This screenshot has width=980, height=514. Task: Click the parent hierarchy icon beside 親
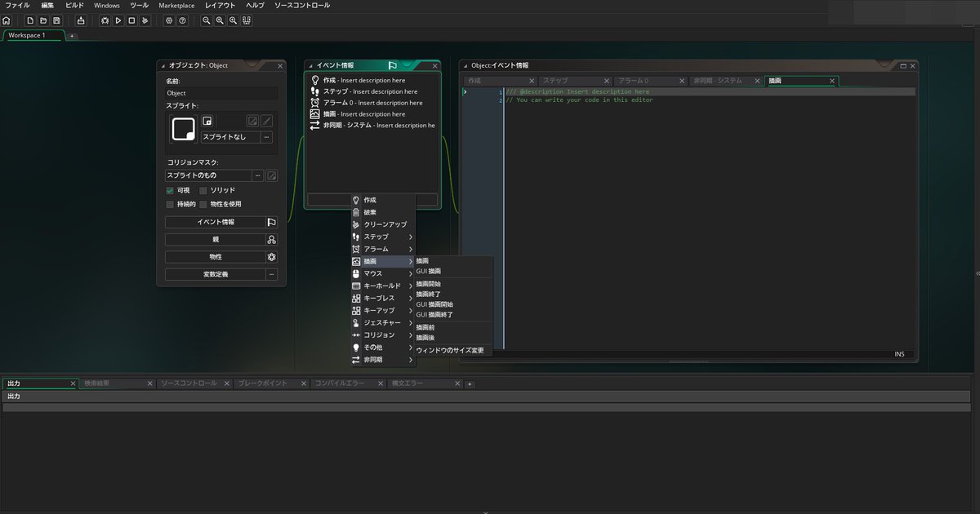[272, 240]
